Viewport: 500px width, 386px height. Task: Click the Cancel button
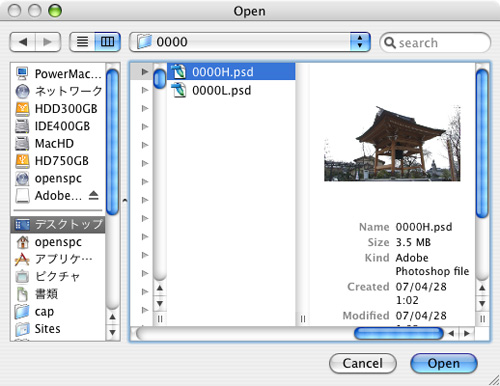[363, 363]
